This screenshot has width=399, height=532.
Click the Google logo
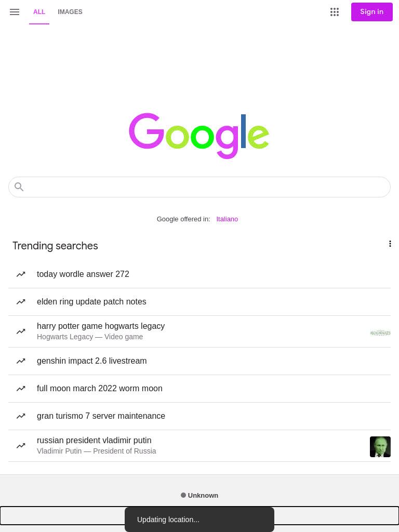(x=199, y=136)
